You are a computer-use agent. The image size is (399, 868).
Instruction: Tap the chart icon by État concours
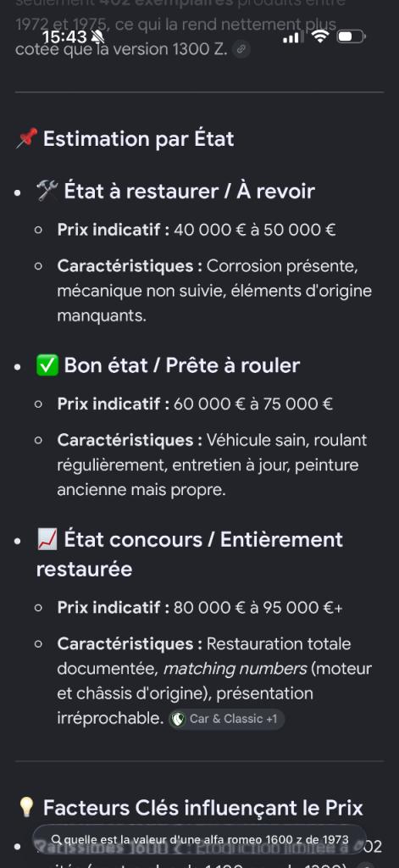coord(47,540)
